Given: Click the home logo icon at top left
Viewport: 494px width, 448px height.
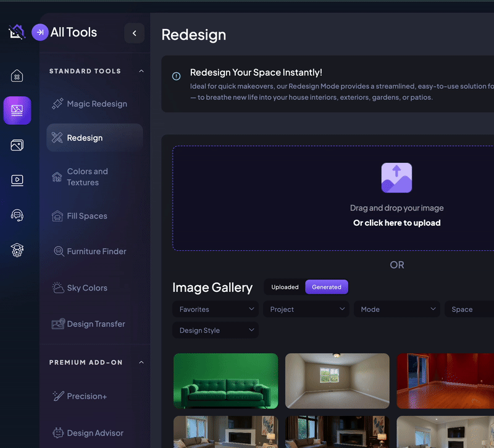Looking at the screenshot, I should pos(17,32).
